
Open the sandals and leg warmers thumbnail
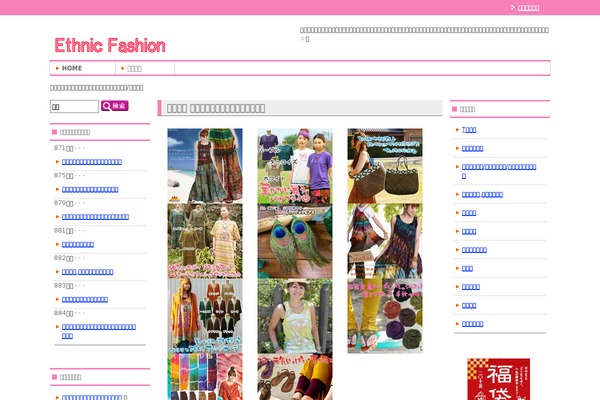[295, 377]
